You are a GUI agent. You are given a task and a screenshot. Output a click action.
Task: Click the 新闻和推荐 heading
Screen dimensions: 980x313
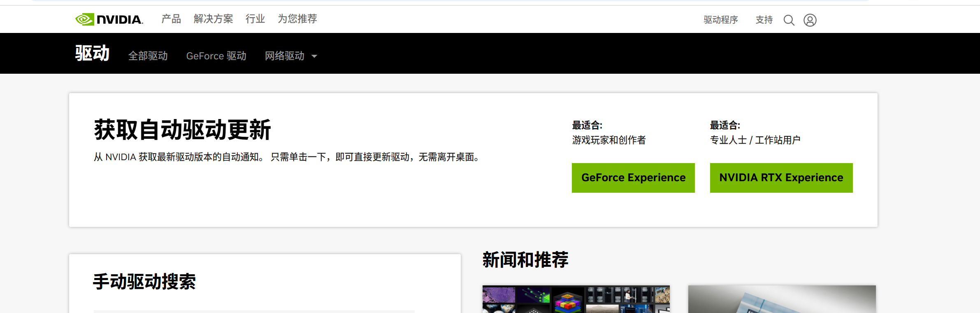525,260
